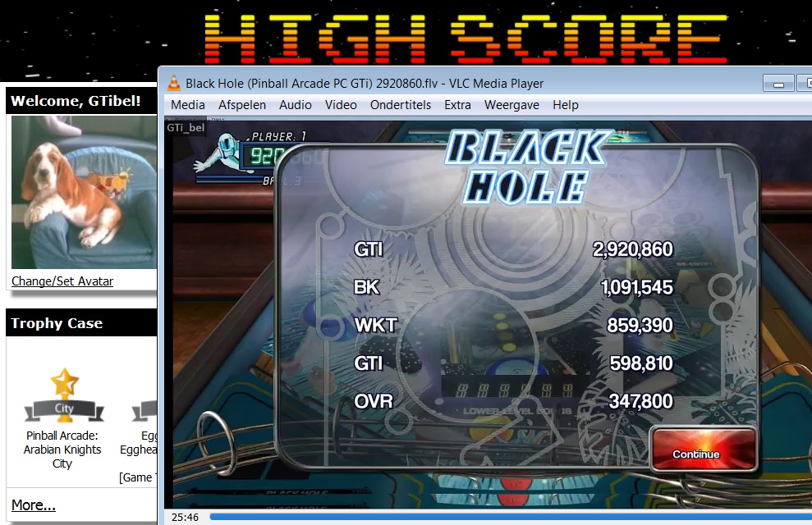Open the Help menu in VLC
Image resolution: width=812 pixels, height=525 pixels.
[x=565, y=105]
